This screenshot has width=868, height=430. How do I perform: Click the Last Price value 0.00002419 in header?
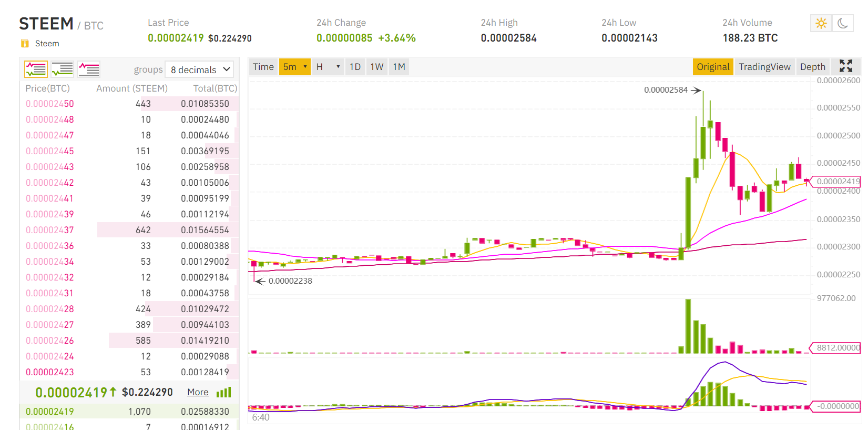click(x=176, y=38)
